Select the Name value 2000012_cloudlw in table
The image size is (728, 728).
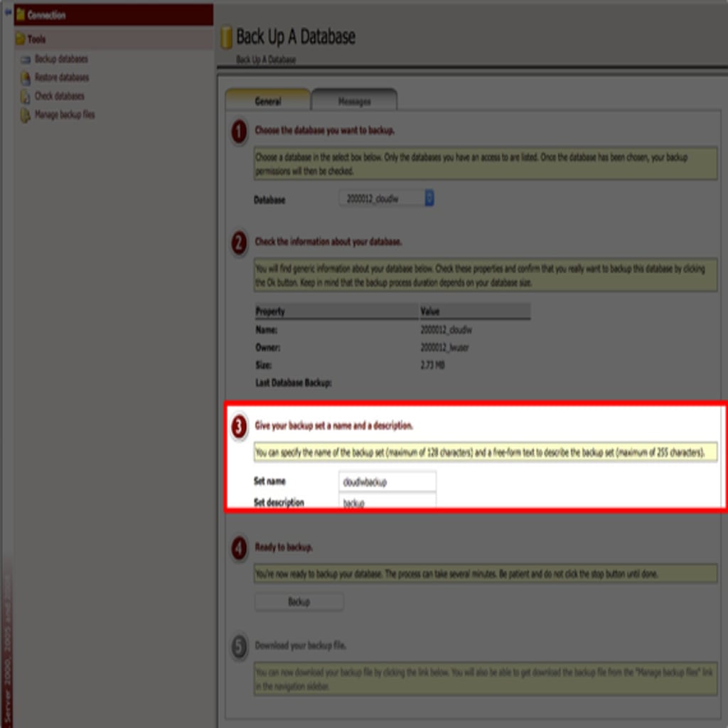446,330
